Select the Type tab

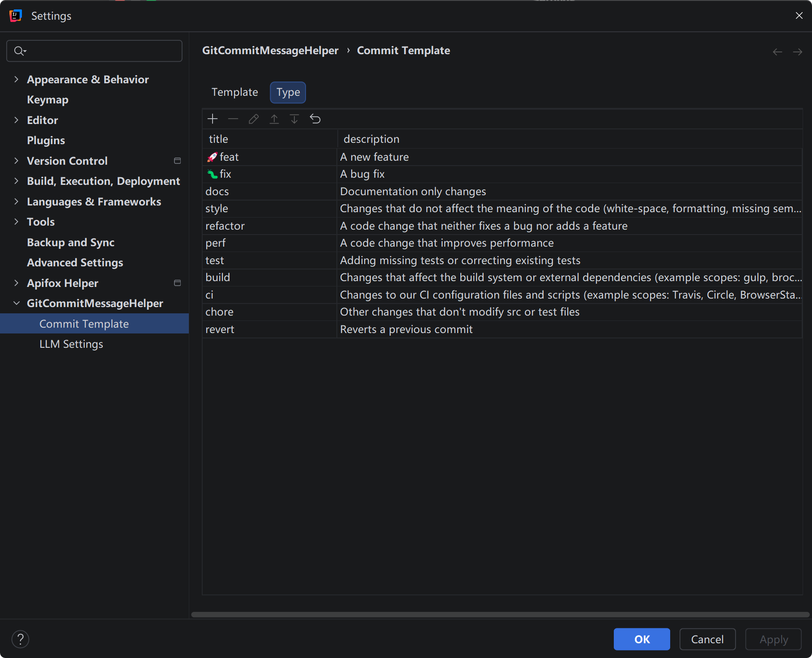(288, 92)
